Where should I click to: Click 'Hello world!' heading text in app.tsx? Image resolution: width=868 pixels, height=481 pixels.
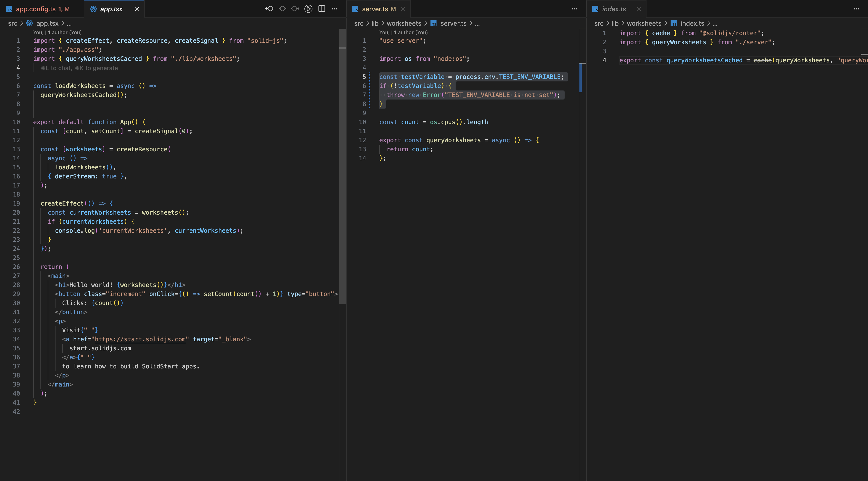point(91,285)
